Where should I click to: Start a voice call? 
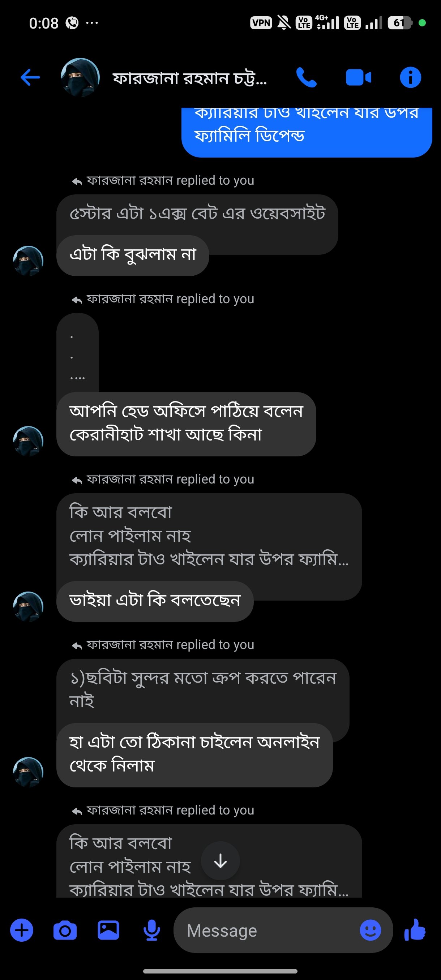[306, 78]
